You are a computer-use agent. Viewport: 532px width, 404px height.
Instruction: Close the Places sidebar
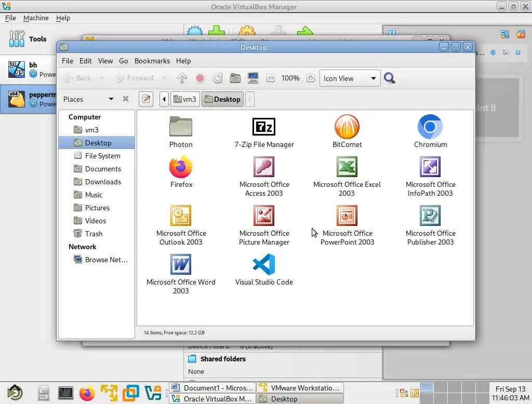tap(126, 99)
